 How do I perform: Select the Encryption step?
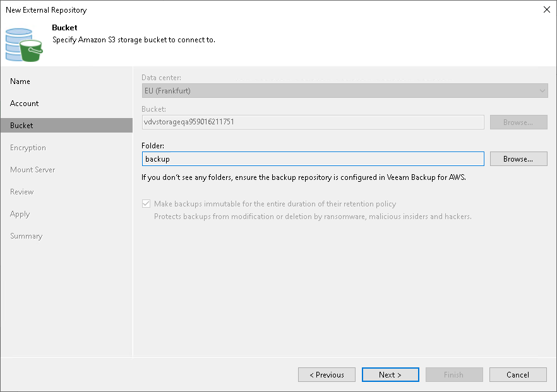tap(28, 148)
